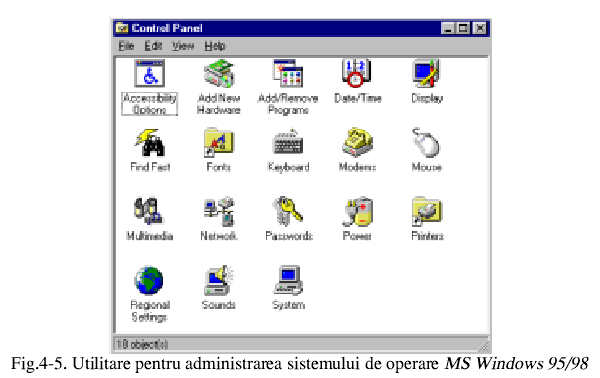The width and height of the screenshot is (600, 378).
Task: Select the Fonts folder icon
Action: coord(219,143)
